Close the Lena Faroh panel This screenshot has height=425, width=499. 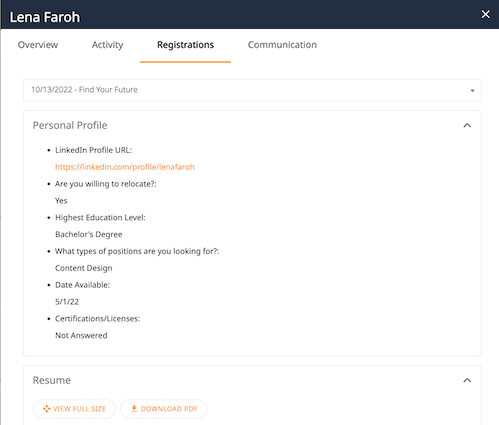coord(486,14)
